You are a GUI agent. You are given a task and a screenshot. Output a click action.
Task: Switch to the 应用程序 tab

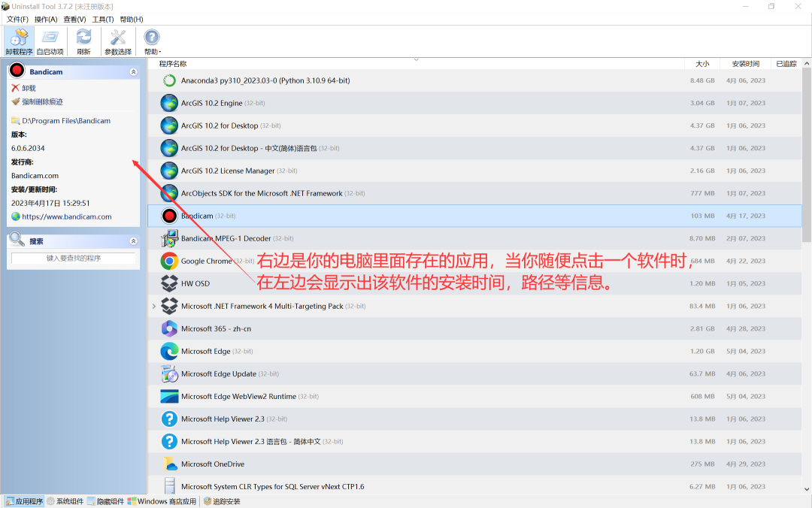coord(24,501)
